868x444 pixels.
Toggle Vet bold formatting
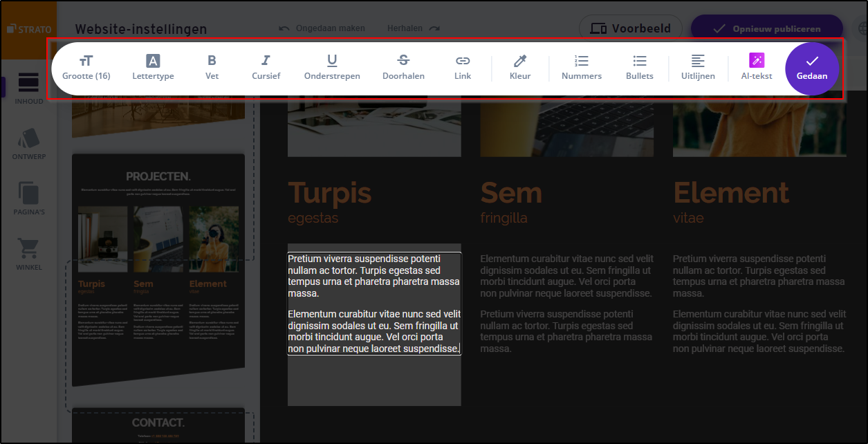click(212, 68)
